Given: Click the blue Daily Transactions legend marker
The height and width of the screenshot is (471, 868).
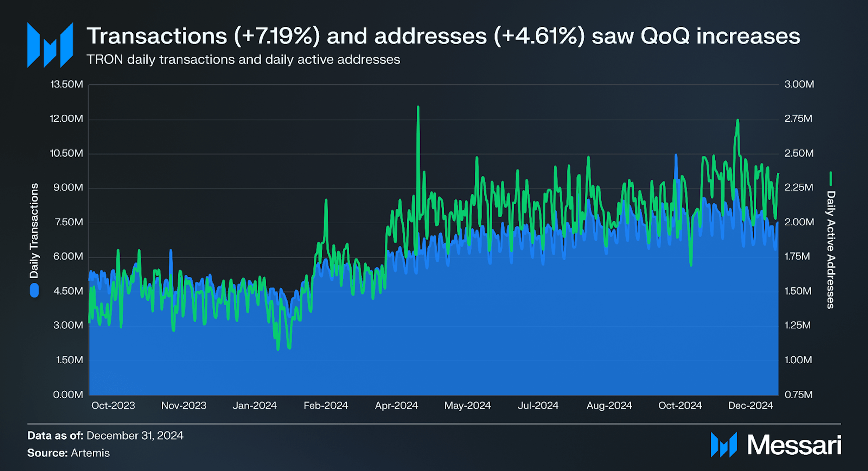Looking at the screenshot, I should (34, 291).
